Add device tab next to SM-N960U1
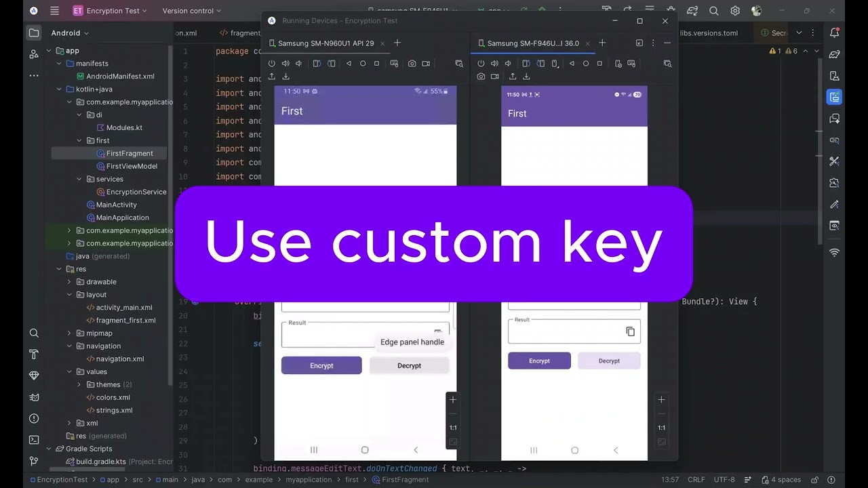Viewport: 868px width, 488px height. [397, 43]
